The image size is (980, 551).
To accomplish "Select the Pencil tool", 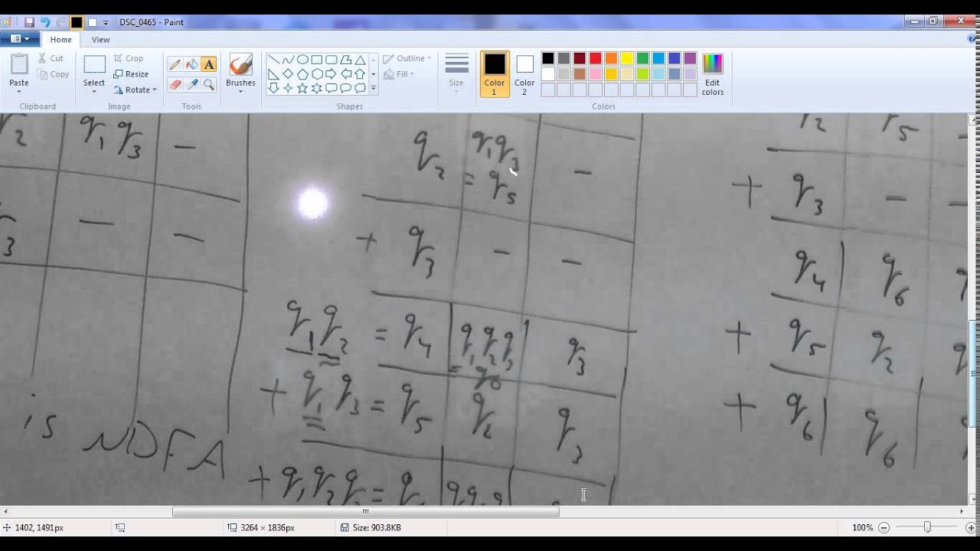I will (x=175, y=64).
